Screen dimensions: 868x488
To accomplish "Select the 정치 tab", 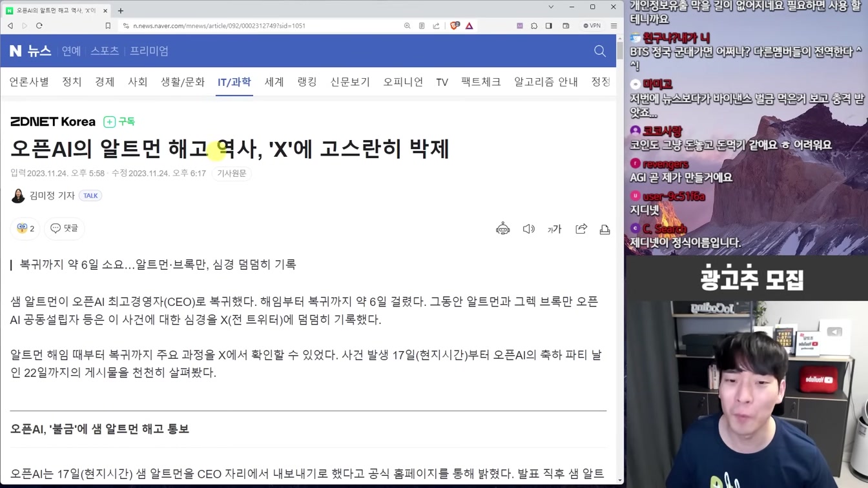I will click(72, 82).
